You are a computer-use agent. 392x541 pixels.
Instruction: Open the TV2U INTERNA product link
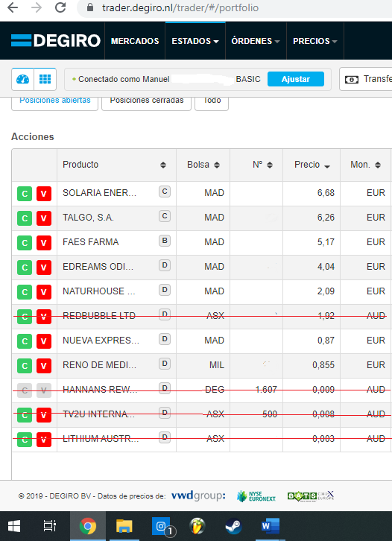[x=98, y=414]
